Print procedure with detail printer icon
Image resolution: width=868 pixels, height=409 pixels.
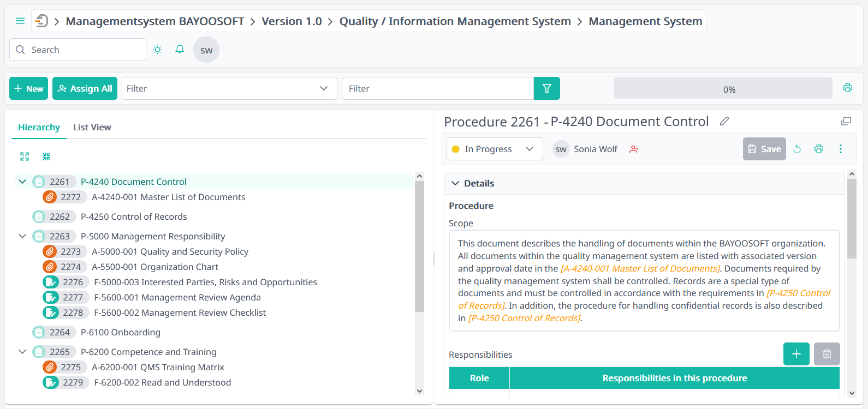tap(819, 149)
